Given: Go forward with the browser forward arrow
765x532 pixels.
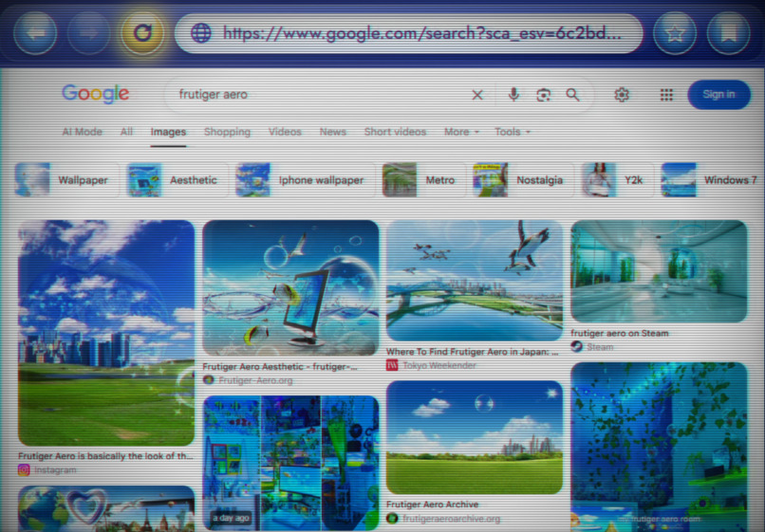Looking at the screenshot, I should pos(89,33).
